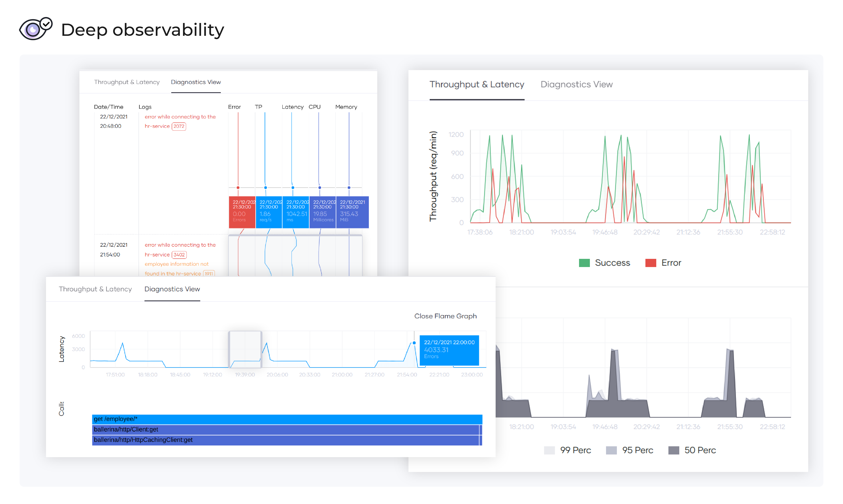Click the 2072 error count badge
The image size is (843, 504).
(x=179, y=126)
